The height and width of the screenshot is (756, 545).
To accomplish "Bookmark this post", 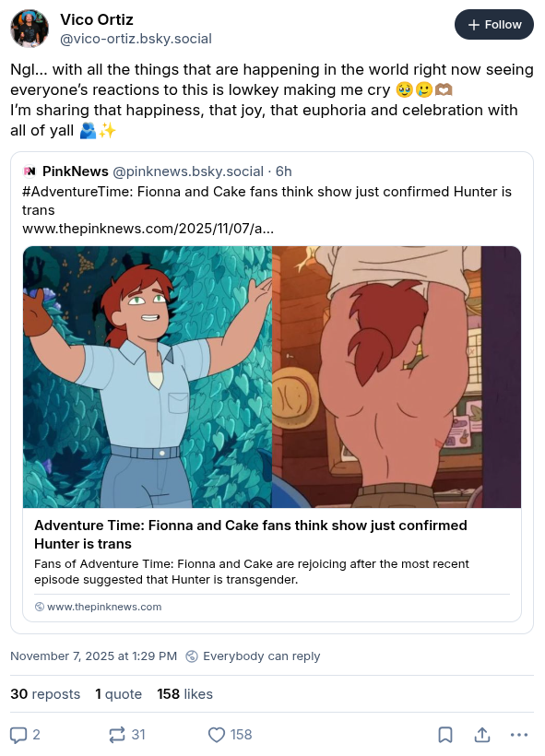I will coord(445,735).
